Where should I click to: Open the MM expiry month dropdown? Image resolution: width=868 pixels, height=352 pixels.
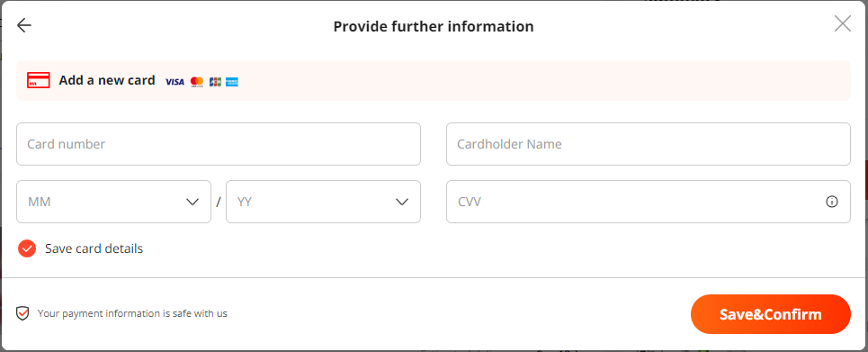113,202
